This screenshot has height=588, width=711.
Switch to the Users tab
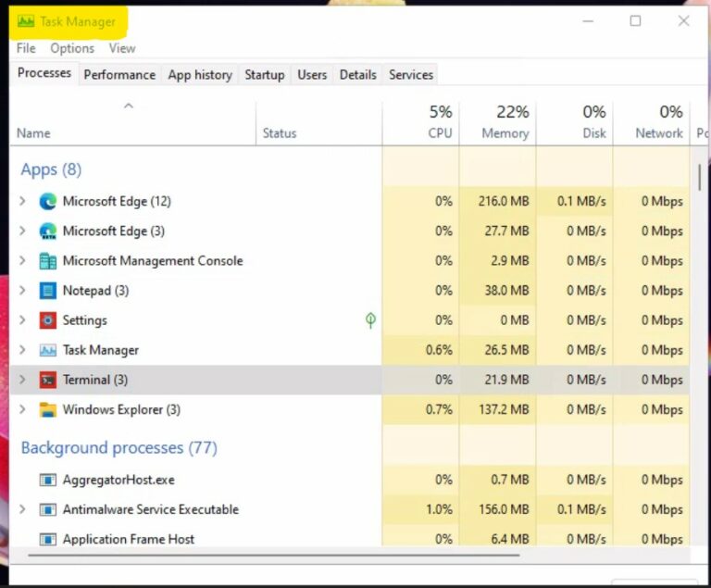[312, 74]
